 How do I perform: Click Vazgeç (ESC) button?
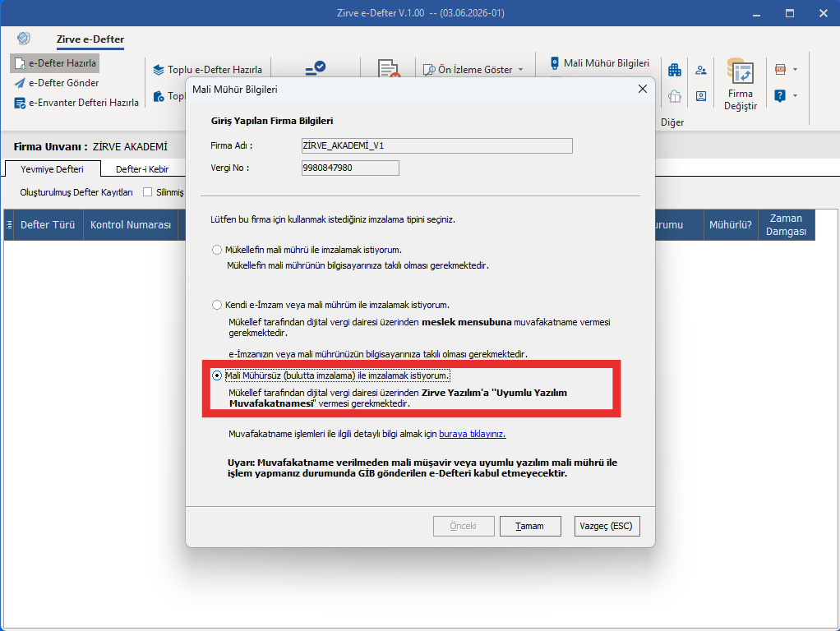coord(607,527)
